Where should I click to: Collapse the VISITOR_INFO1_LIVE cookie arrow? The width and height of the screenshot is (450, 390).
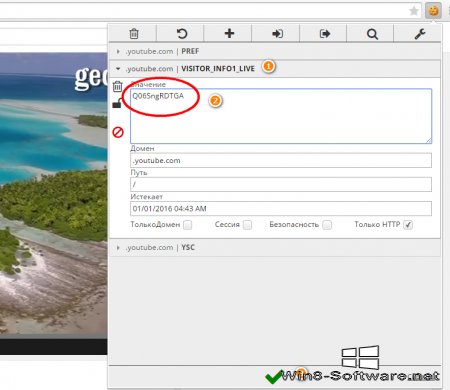click(x=118, y=69)
